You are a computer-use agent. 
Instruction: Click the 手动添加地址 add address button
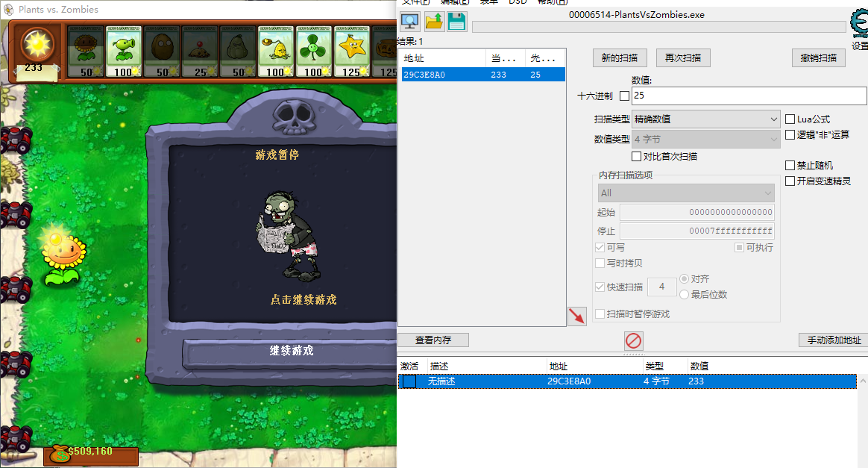[834, 340]
